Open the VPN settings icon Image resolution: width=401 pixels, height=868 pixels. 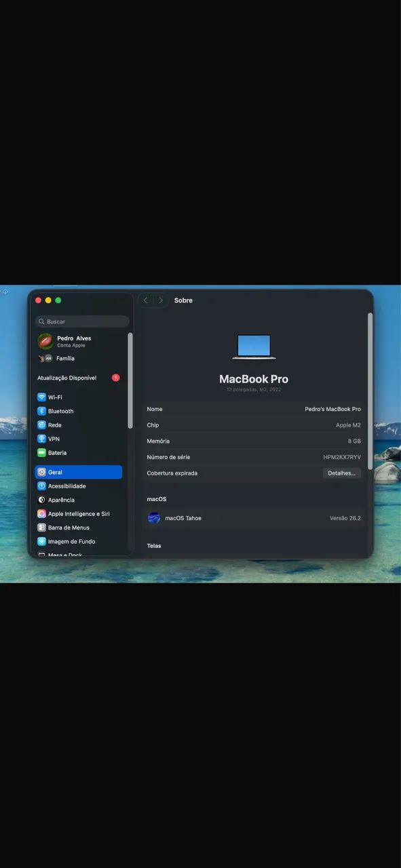[41, 439]
